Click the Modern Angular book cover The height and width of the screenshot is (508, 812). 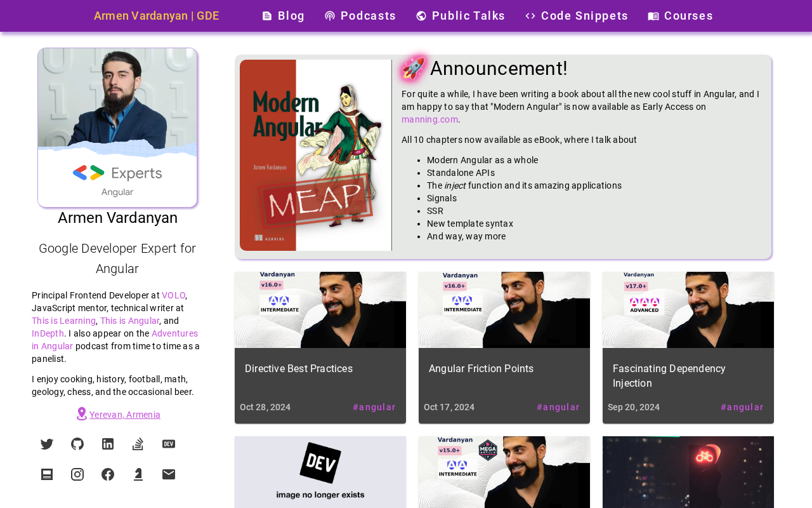315,155
